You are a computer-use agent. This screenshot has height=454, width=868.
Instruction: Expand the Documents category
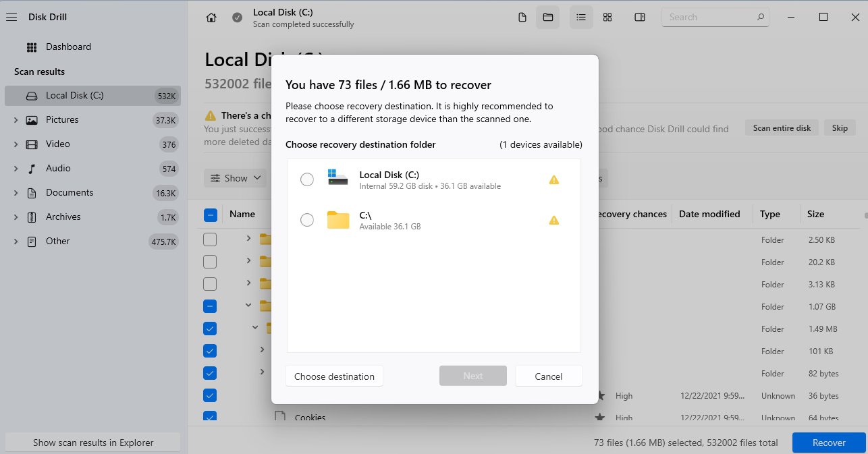(16, 193)
